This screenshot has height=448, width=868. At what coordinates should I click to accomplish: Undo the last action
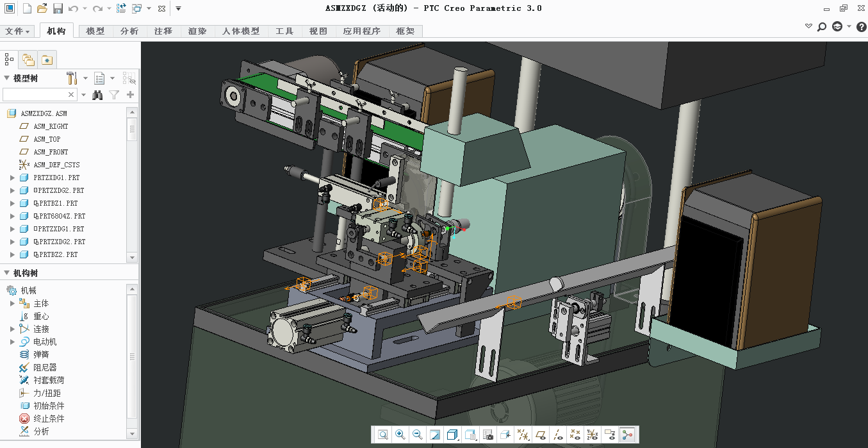[73, 8]
